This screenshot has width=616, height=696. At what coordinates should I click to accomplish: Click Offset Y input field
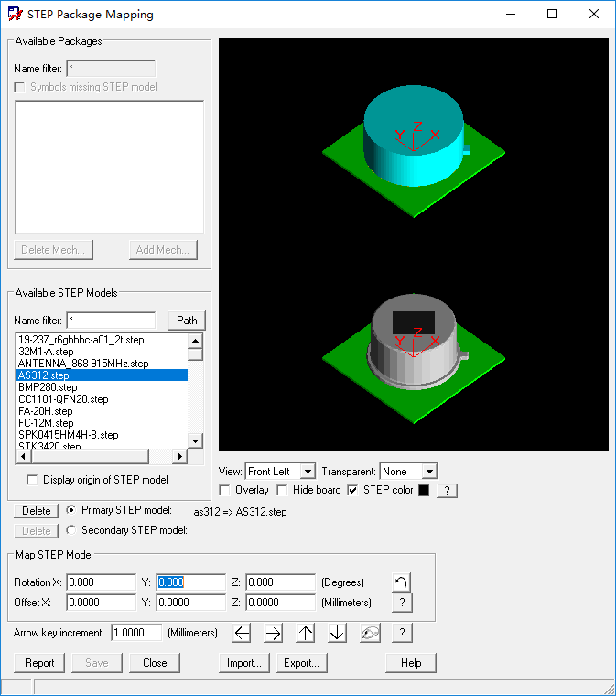pyautogui.click(x=190, y=603)
